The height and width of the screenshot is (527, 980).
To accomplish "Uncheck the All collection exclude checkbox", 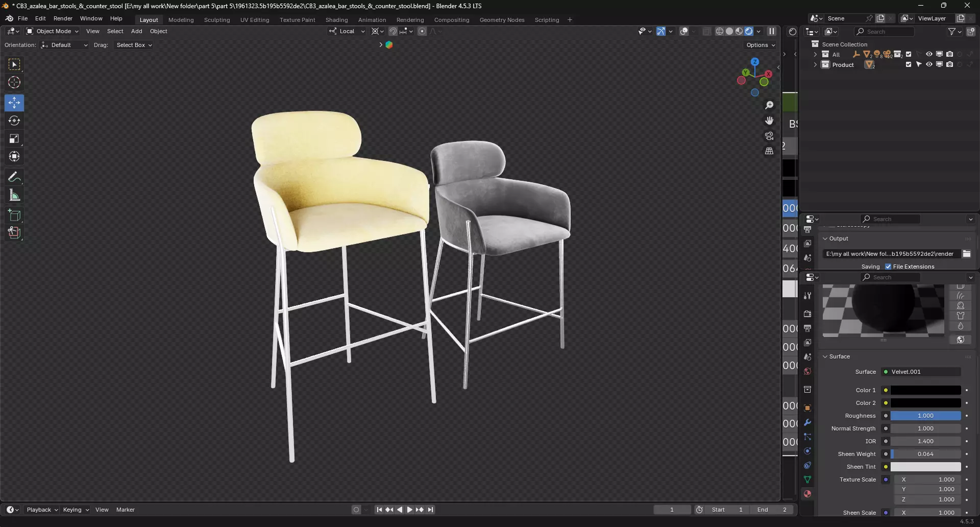I will pyautogui.click(x=909, y=54).
